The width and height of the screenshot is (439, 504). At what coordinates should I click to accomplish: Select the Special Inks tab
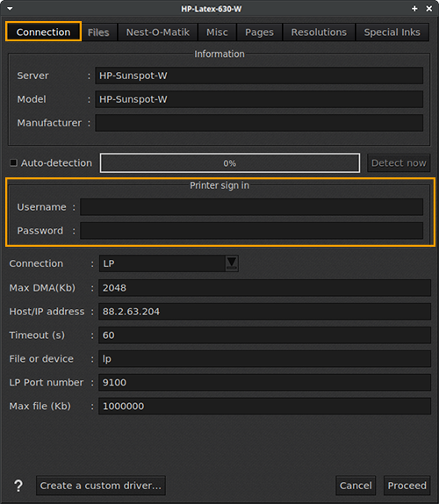point(392,32)
